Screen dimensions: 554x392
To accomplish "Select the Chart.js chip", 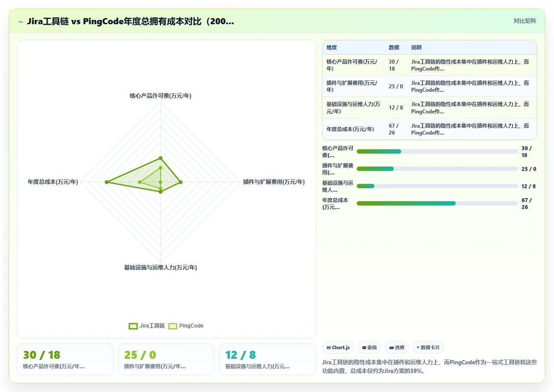I will [338, 347].
